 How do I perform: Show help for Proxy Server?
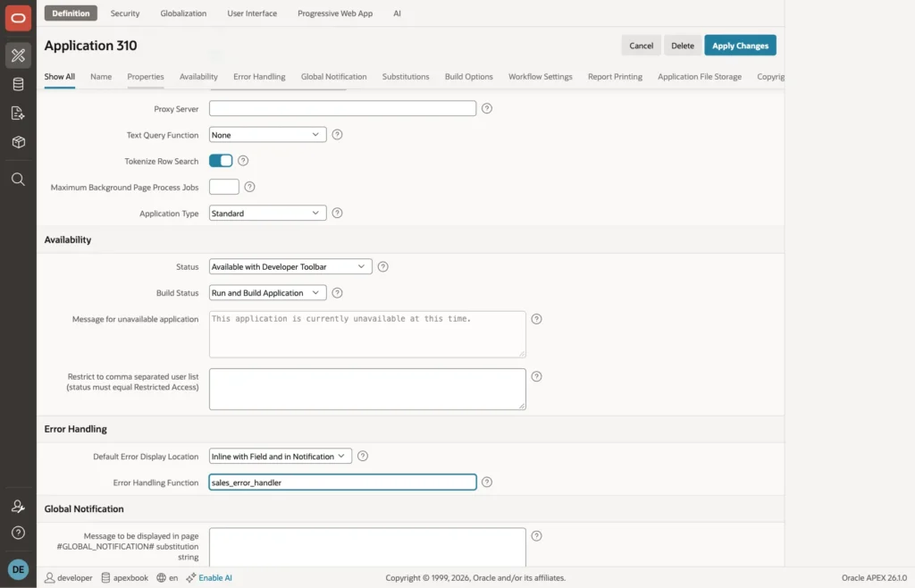pos(487,108)
